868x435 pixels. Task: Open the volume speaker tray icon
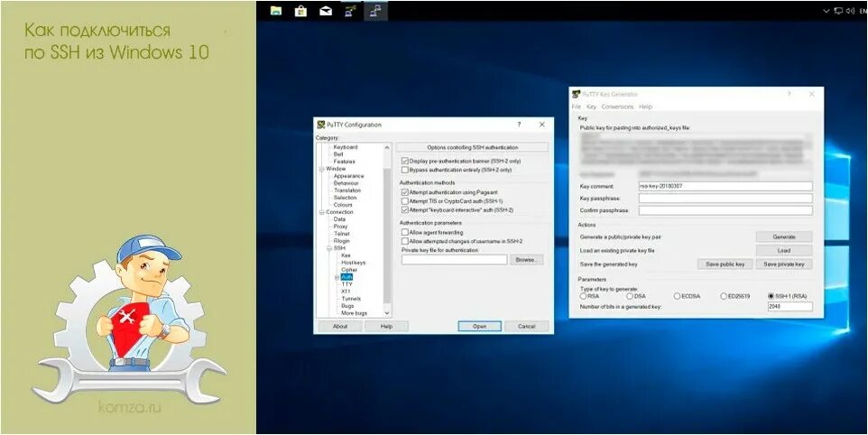pos(850,11)
